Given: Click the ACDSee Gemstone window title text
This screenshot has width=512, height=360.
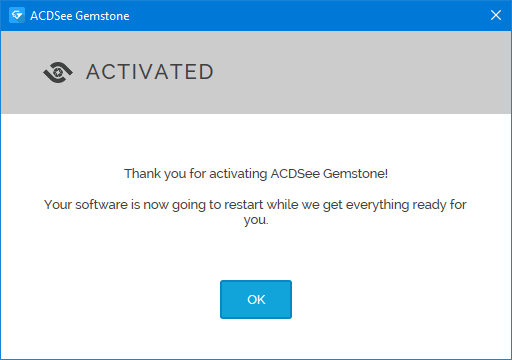Looking at the screenshot, I should [80, 16].
